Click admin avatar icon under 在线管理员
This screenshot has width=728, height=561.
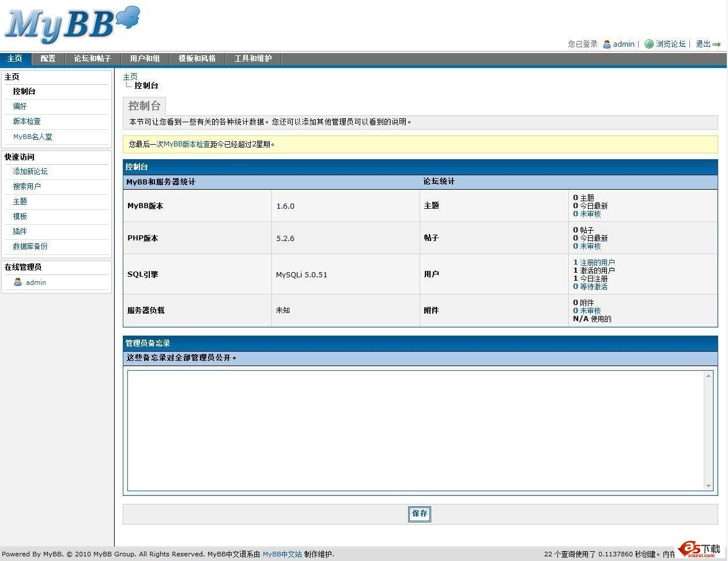pos(18,283)
